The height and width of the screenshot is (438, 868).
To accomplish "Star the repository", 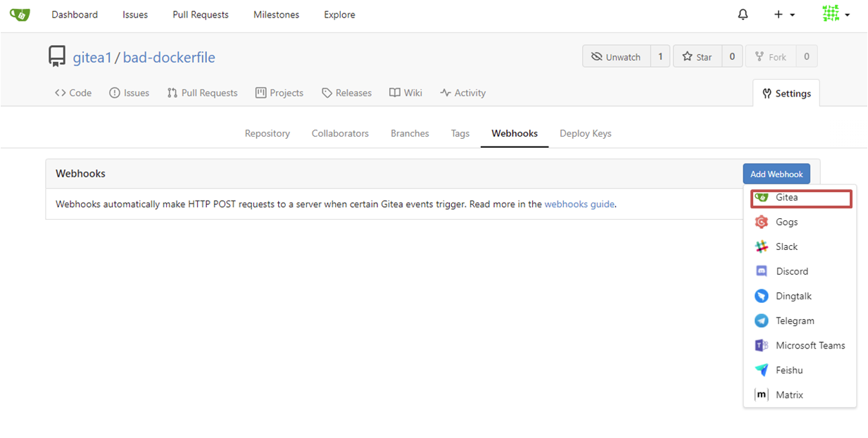I will (x=697, y=56).
